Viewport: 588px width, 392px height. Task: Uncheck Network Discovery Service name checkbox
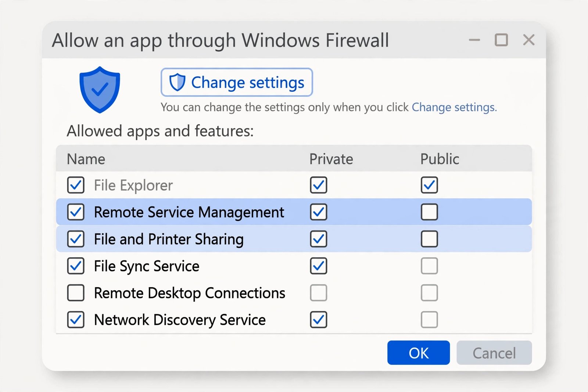click(76, 320)
